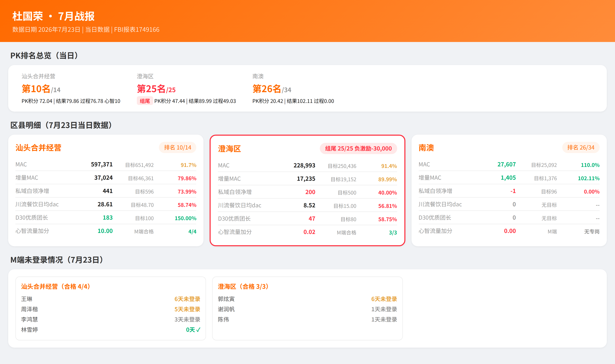Select 澄海区 dac value 8.52
Screen dimensions: 615x364
(309, 205)
